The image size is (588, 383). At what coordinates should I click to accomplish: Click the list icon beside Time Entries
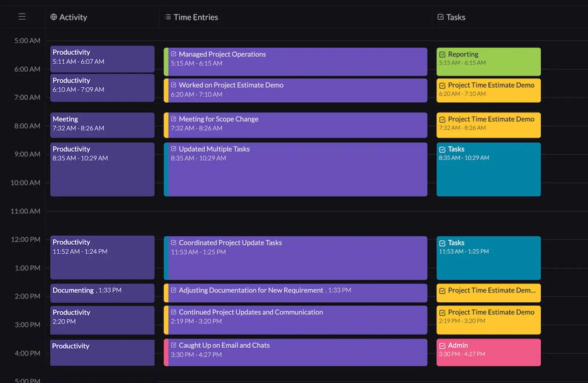[167, 17]
